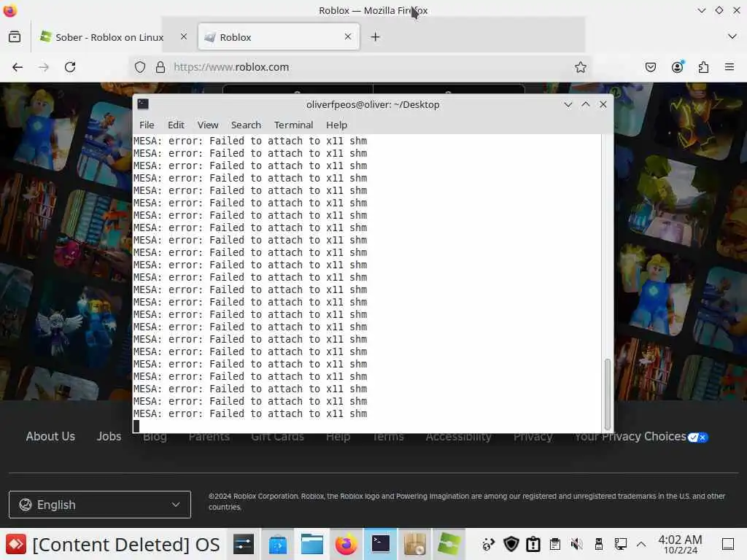
Task: Open the Jobs footer link
Action: (109, 436)
